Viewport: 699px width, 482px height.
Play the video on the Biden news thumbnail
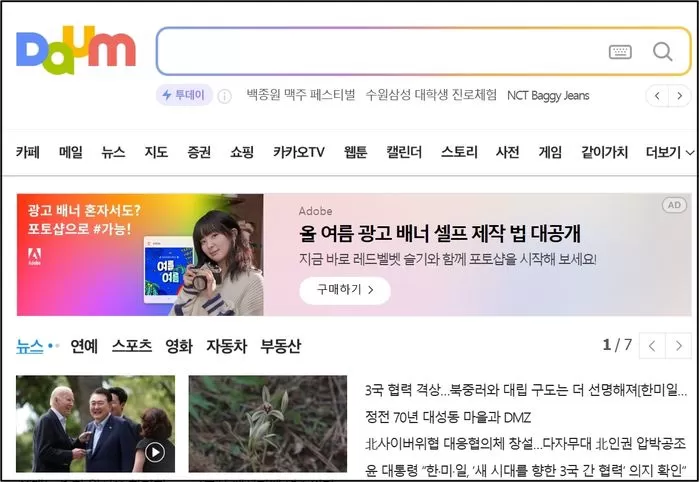pos(155,452)
